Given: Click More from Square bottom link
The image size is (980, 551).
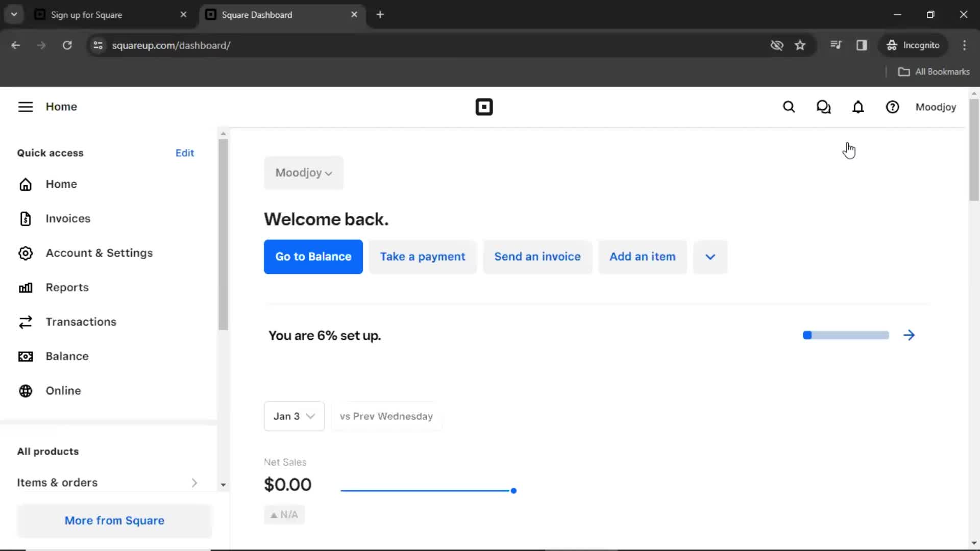Looking at the screenshot, I should (114, 520).
